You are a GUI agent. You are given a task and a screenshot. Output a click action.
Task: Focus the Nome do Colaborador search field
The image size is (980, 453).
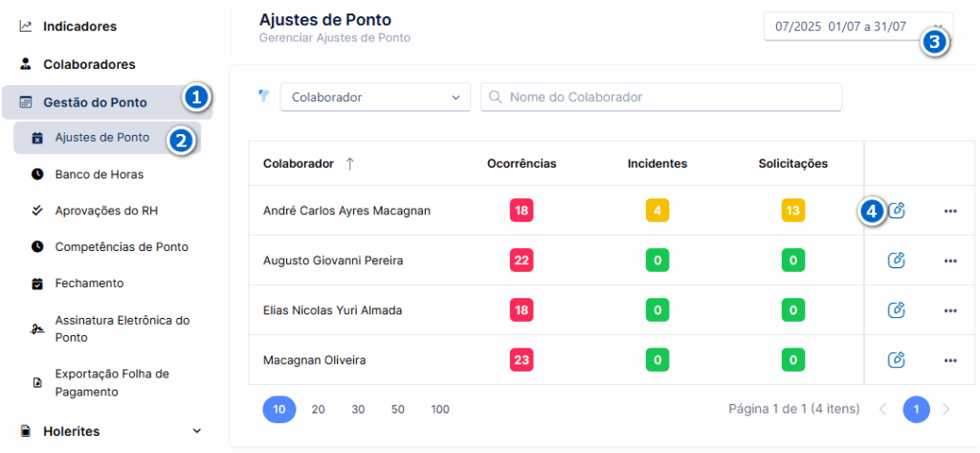coord(661,98)
